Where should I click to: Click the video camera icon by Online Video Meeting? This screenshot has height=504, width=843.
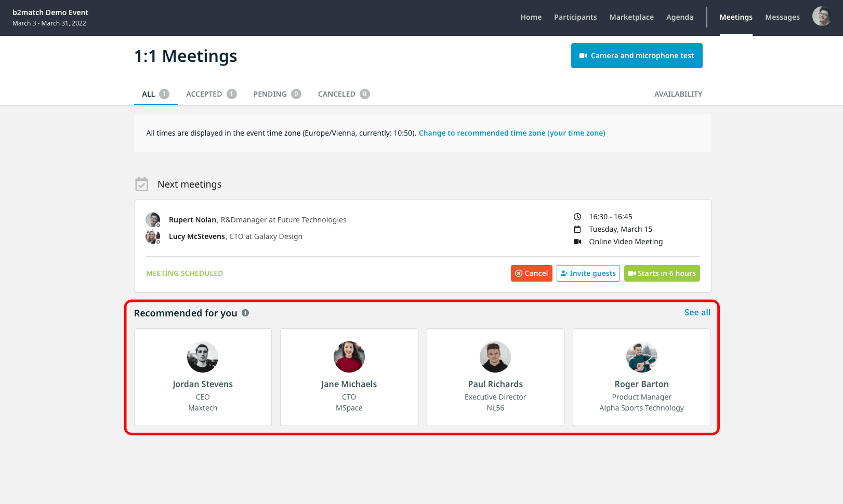pyautogui.click(x=577, y=242)
